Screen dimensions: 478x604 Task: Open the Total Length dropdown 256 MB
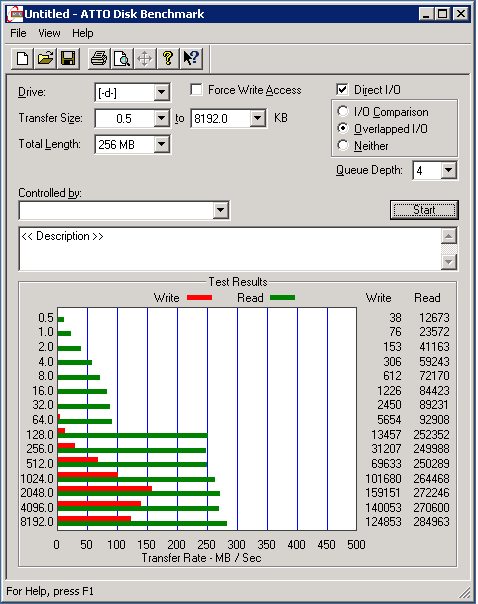(161, 144)
